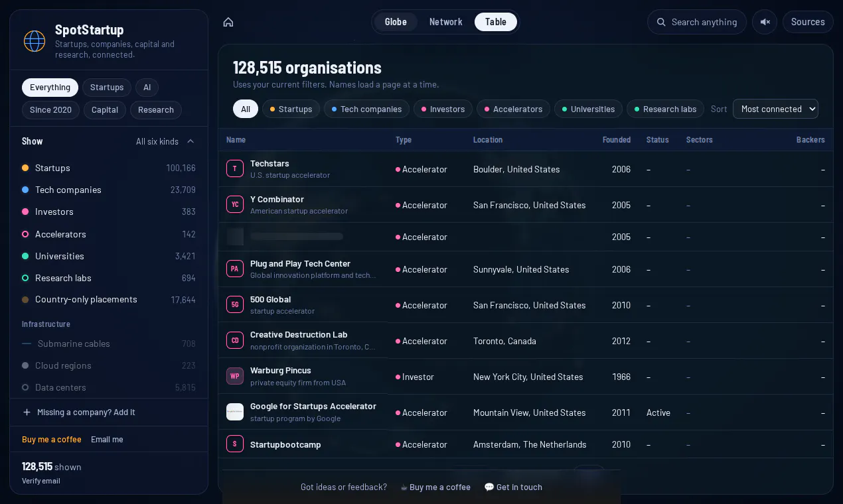Click the Y Combinator YC avatar
This screenshot has width=843, height=504.
click(x=235, y=205)
